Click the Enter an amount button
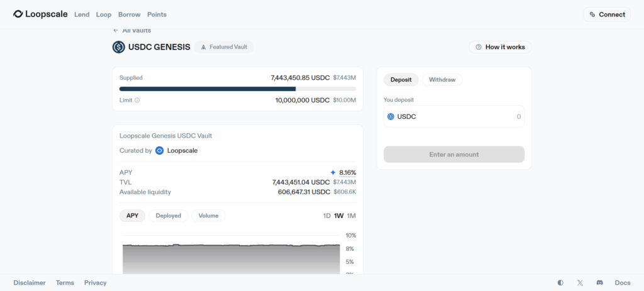The height and width of the screenshot is (291, 644). point(454,155)
